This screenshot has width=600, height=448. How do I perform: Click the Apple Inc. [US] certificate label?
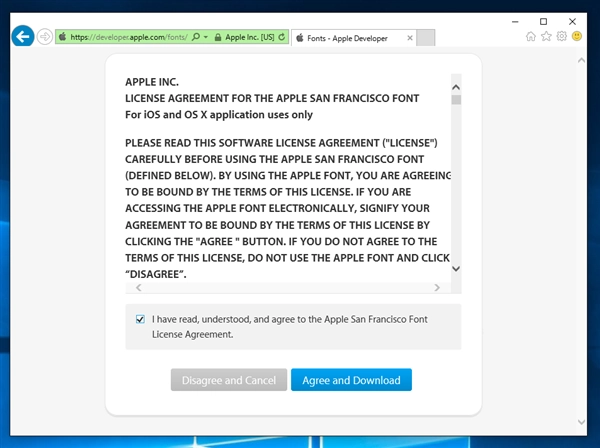tap(249, 37)
